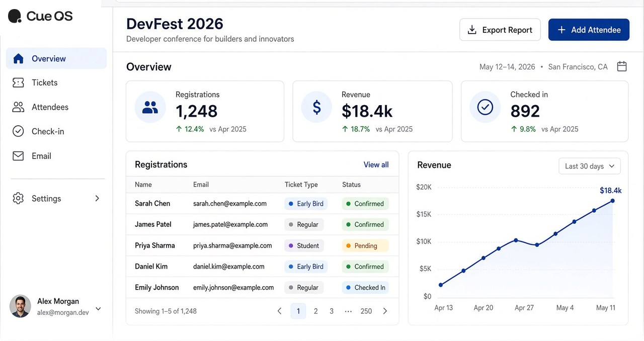Click the pagination ellipsis
The width and height of the screenshot is (644, 341).
[x=348, y=311]
